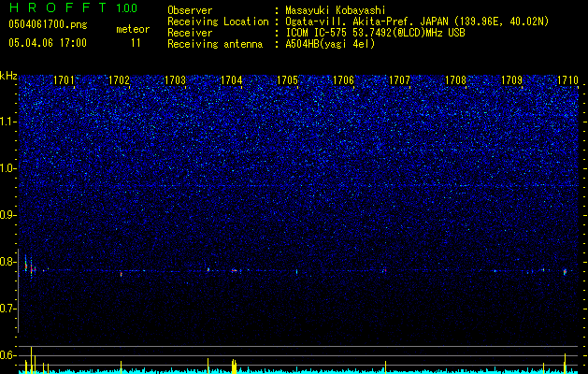
Task: Click the 1.1 kHz axis label
Action: (8, 122)
